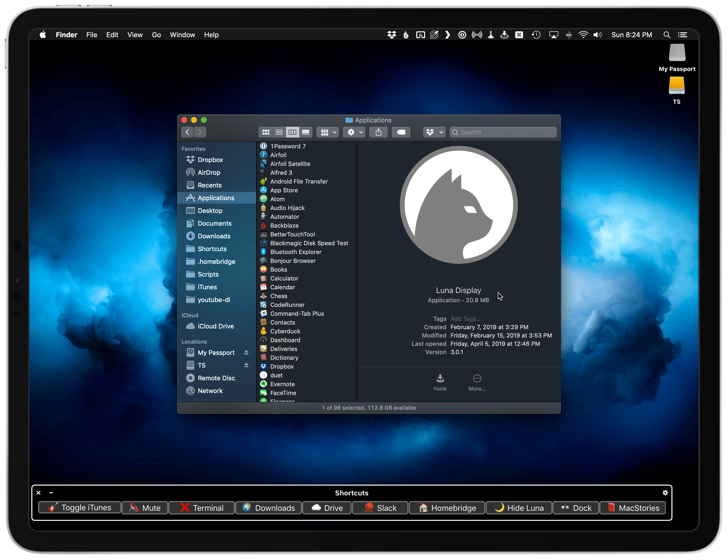
Task: Eject the T5 drive
Action: pyautogui.click(x=246, y=365)
